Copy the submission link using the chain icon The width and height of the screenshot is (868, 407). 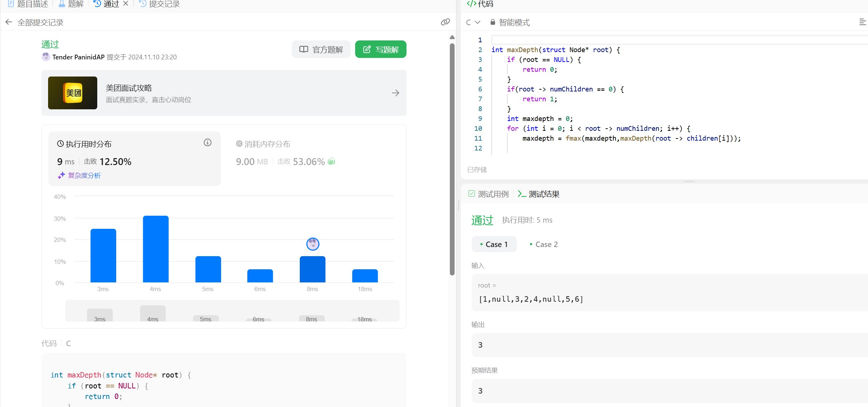(x=445, y=22)
